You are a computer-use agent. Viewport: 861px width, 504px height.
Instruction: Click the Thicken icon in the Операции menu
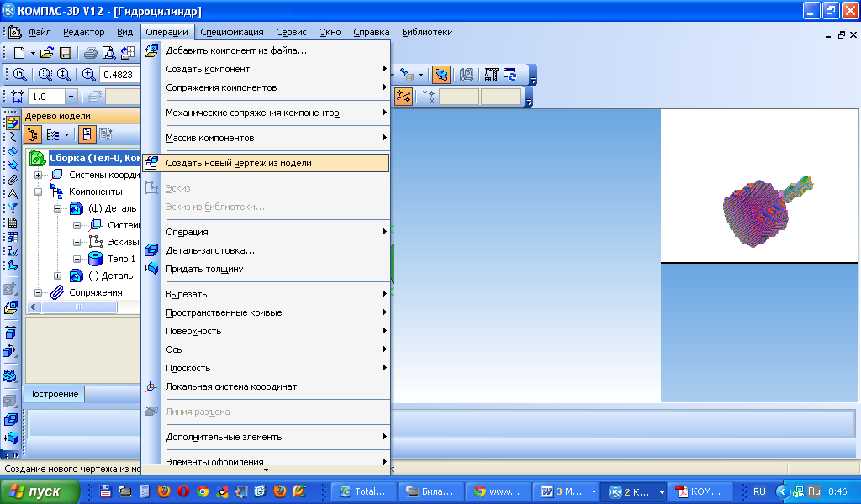pos(151,269)
